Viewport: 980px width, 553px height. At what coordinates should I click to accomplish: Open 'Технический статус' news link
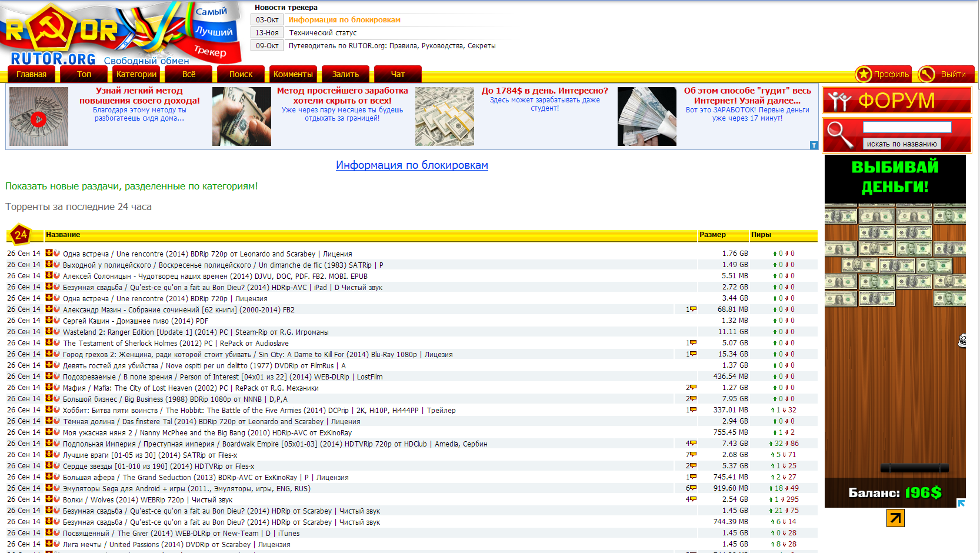323,33
